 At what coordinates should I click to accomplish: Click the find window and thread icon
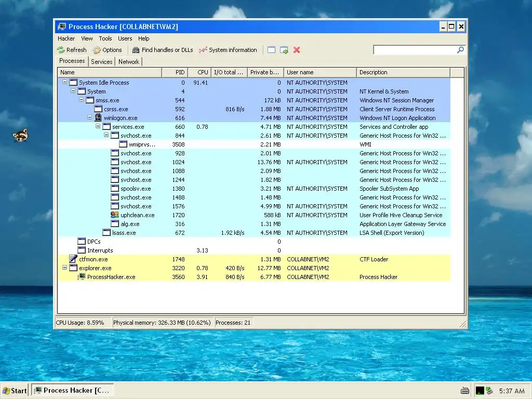click(x=284, y=50)
